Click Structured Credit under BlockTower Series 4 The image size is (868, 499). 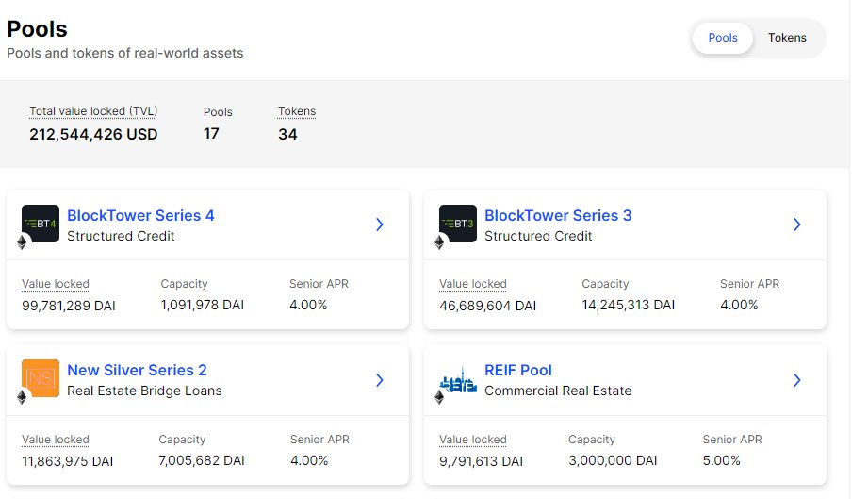pyautogui.click(x=121, y=236)
